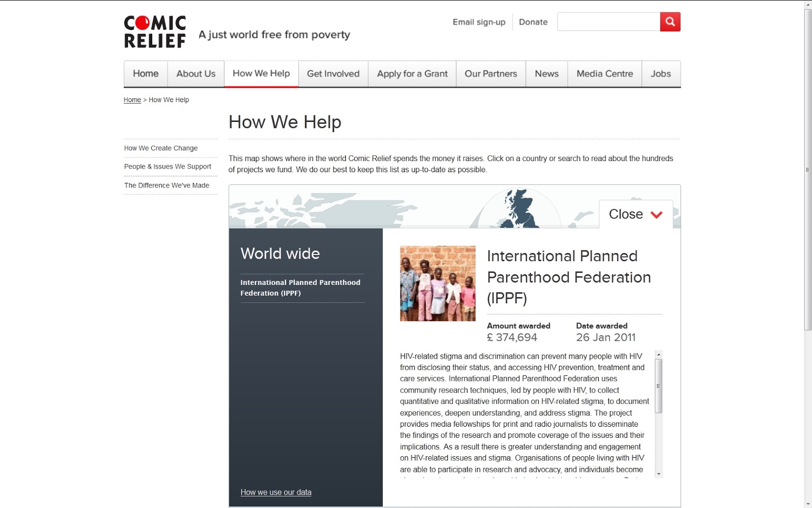
Task: Click the date value 26 Jan 2011
Action: [605, 337]
